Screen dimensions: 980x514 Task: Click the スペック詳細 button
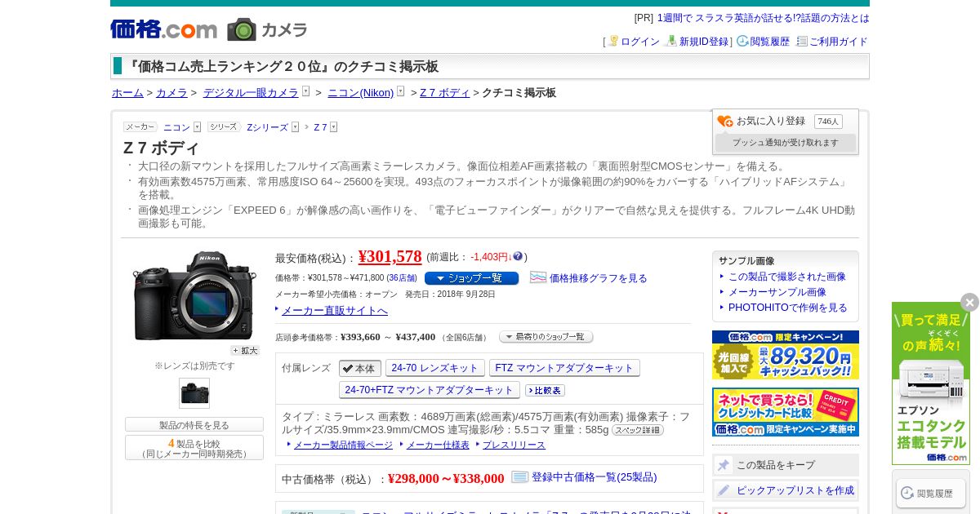tap(638, 430)
